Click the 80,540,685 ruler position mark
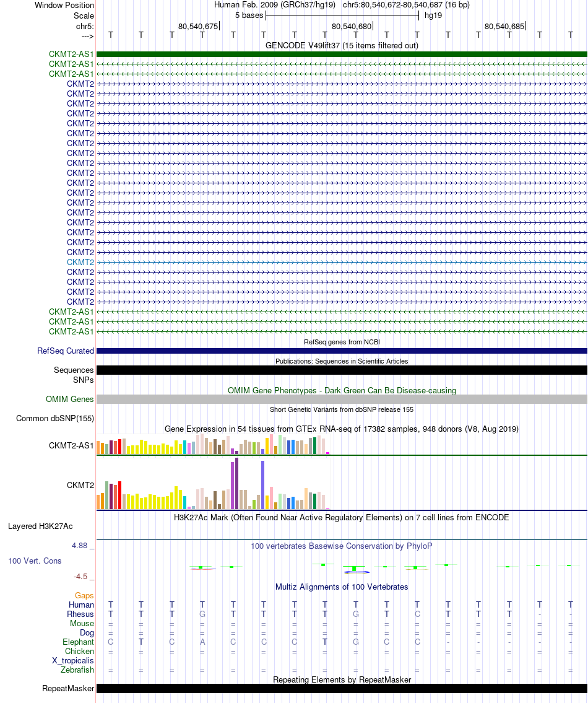This screenshot has width=588, height=703. point(504,27)
